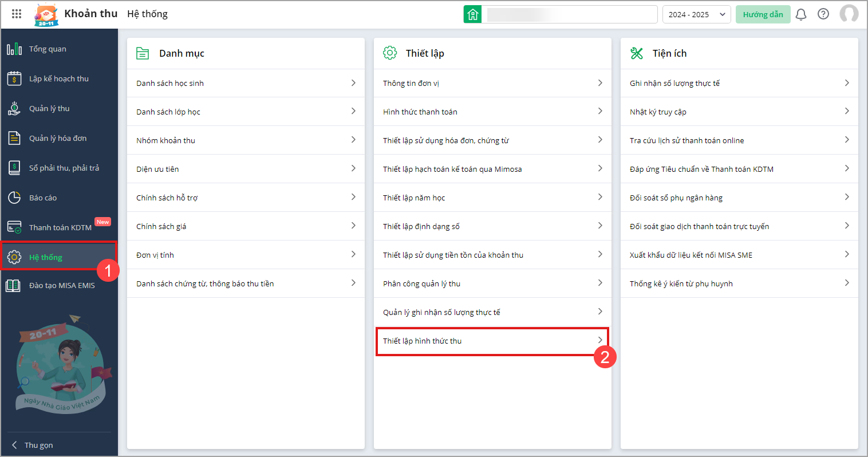Open Chính sách hỗ trợ

pos(246,198)
